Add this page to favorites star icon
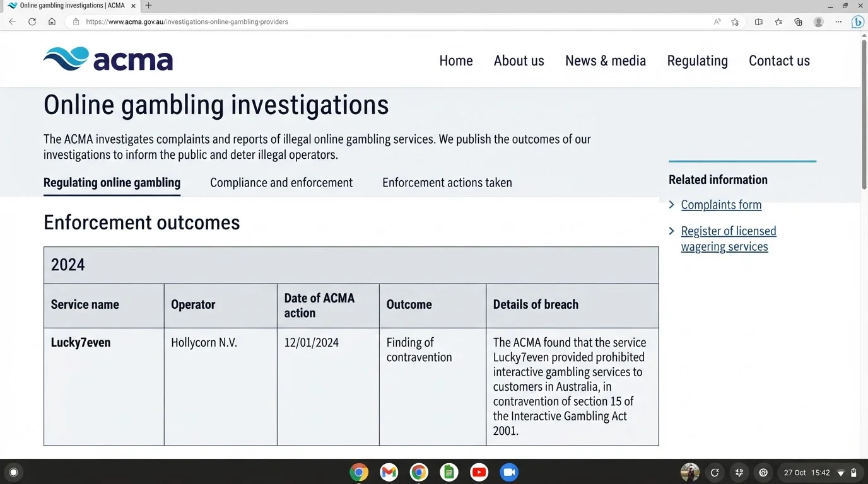 735,21
